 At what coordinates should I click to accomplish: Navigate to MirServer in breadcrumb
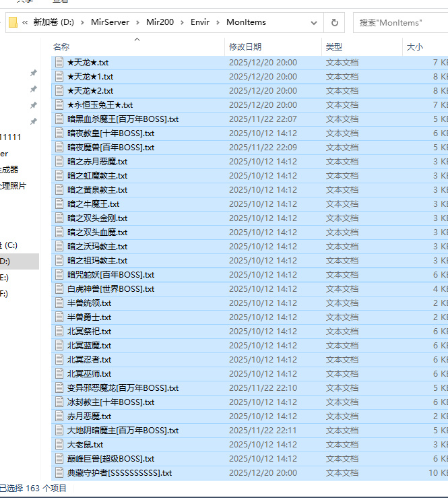(110, 22)
